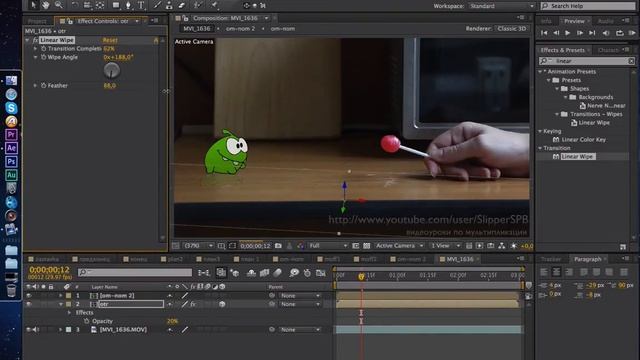Open the Active Camera view dropdown
This screenshot has width=640, height=360.
(400, 246)
